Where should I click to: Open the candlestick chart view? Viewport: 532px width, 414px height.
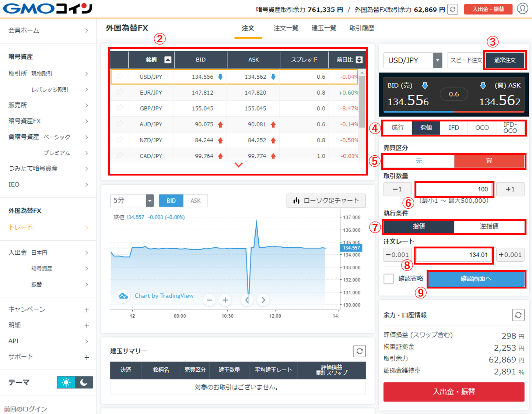(x=326, y=201)
